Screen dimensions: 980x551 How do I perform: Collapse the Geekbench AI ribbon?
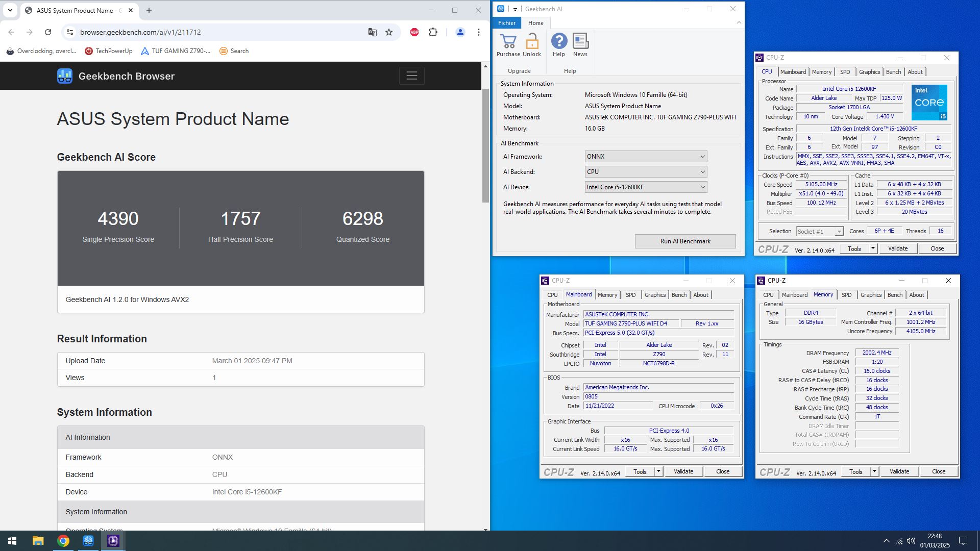click(x=739, y=22)
